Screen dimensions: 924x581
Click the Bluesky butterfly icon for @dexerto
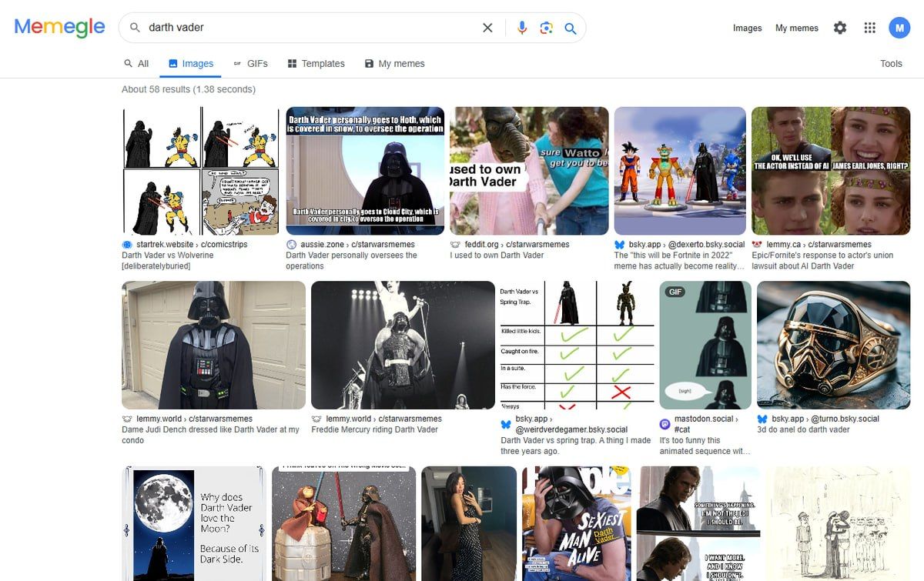[x=619, y=245]
